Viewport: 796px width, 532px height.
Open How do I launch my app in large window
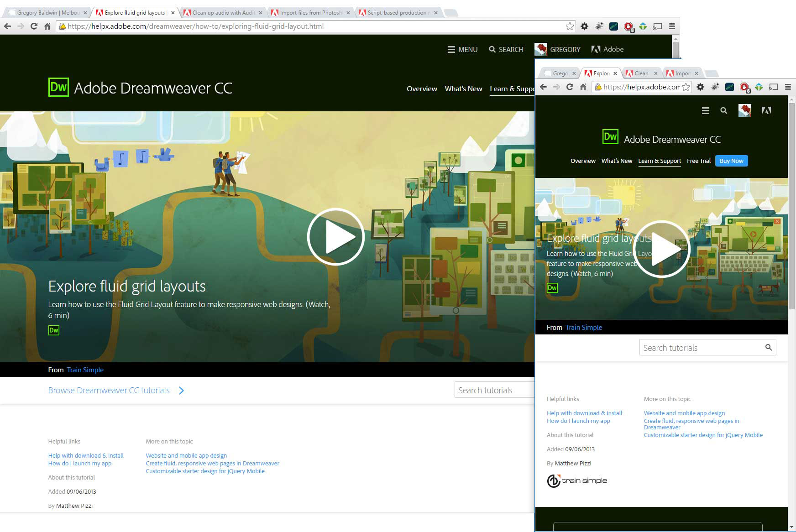tap(80, 463)
